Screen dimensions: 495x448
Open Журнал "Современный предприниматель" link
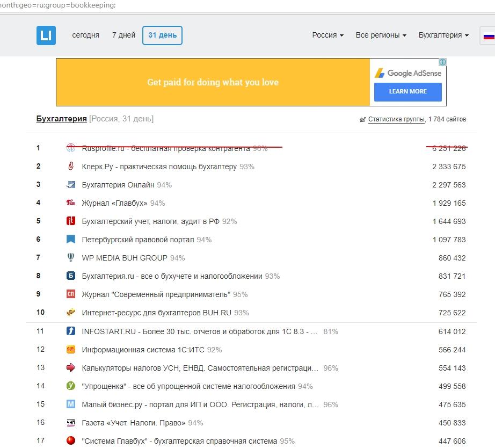(156, 294)
